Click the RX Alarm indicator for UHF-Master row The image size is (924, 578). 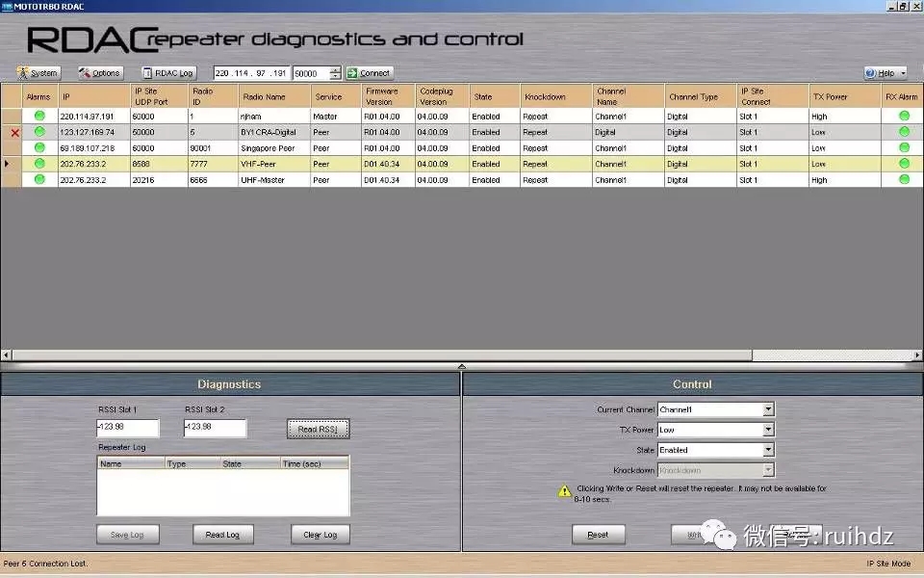904,180
